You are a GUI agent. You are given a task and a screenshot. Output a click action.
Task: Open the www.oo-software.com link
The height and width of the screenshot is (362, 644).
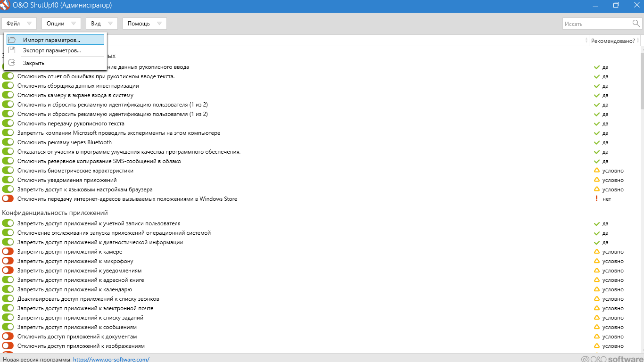pyautogui.click(x=111, y=359)
